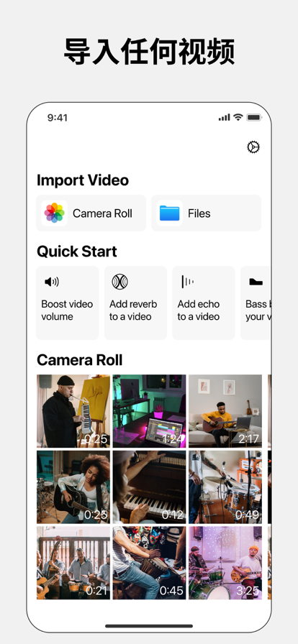The width and height of the screenshot is (298, 644).
Task: Open the melodica player video 0:25
Action: (73, 410)
